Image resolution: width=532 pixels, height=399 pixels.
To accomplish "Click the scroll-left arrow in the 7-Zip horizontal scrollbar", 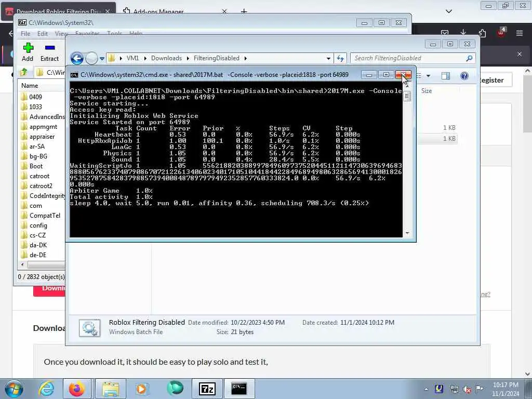I will tap(22, 264).
